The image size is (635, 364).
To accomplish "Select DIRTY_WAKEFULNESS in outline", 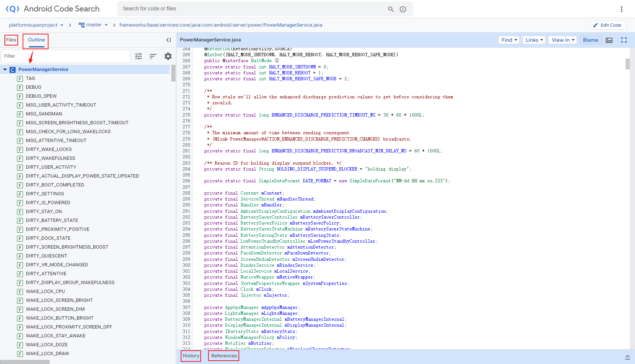I will (50, 158).
